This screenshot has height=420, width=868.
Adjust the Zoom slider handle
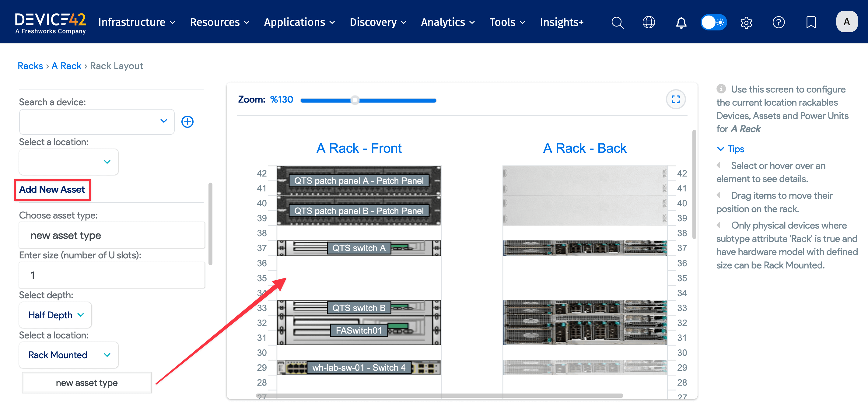pos(355,100)
